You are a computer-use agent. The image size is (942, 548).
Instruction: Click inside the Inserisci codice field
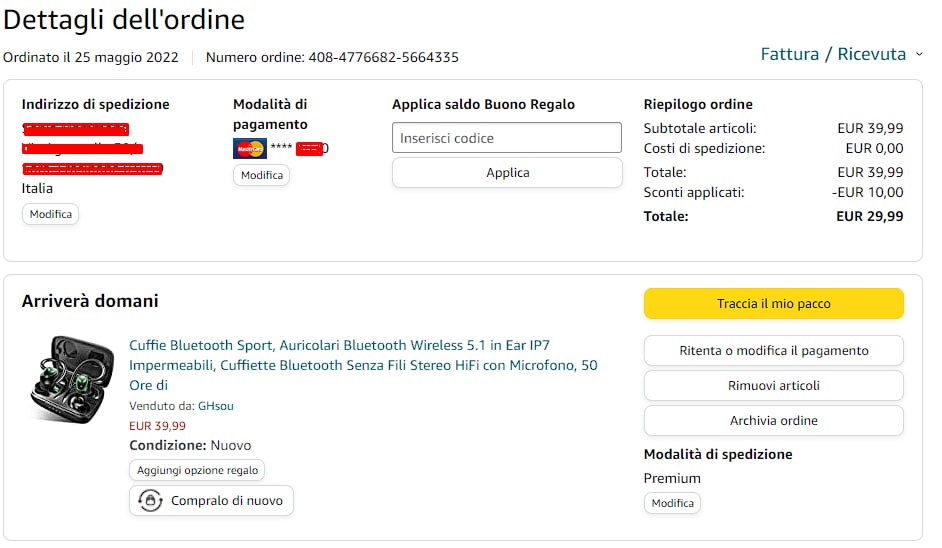(507, 138)
